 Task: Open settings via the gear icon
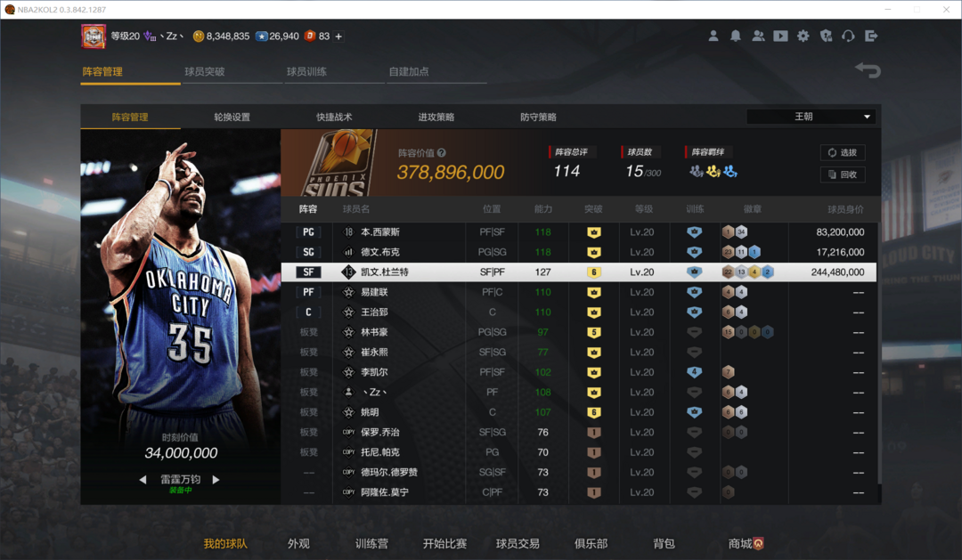(803, 37)
